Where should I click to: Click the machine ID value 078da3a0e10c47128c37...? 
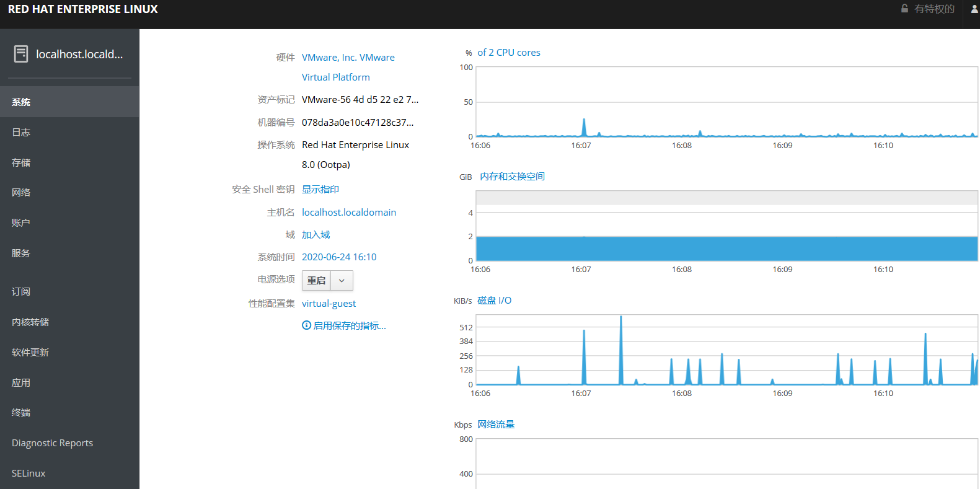coord(358,122)
